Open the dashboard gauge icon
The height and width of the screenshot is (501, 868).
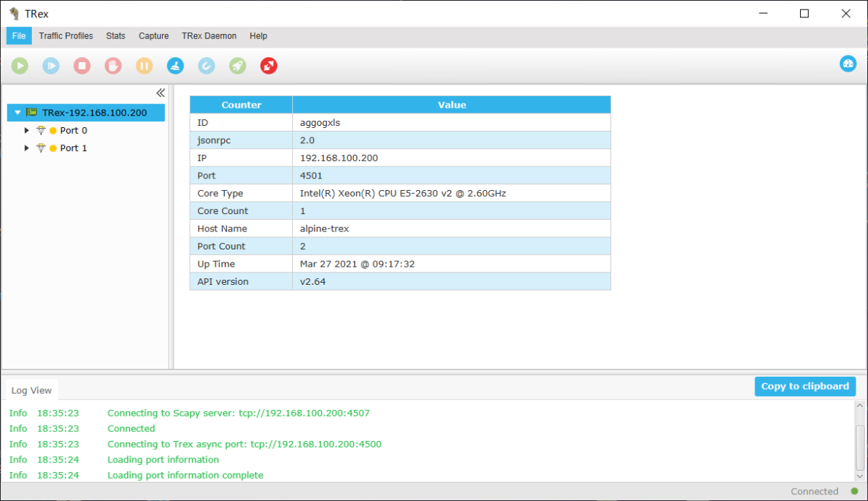pos(848,64)
